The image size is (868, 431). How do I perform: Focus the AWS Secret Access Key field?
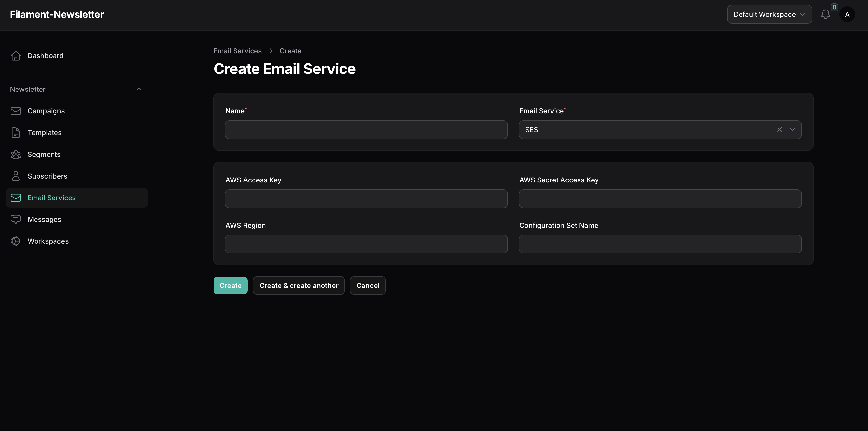[x=660, y=199]
